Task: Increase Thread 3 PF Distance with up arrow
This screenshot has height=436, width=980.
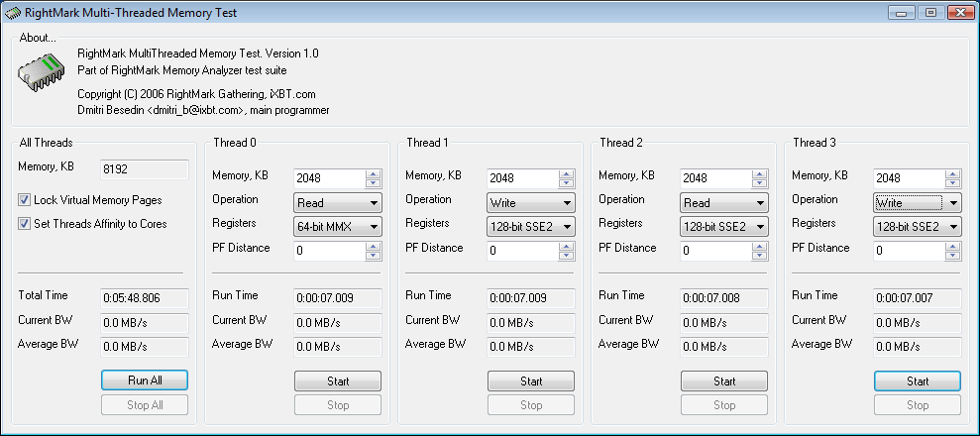Action: tap(952, 247)
